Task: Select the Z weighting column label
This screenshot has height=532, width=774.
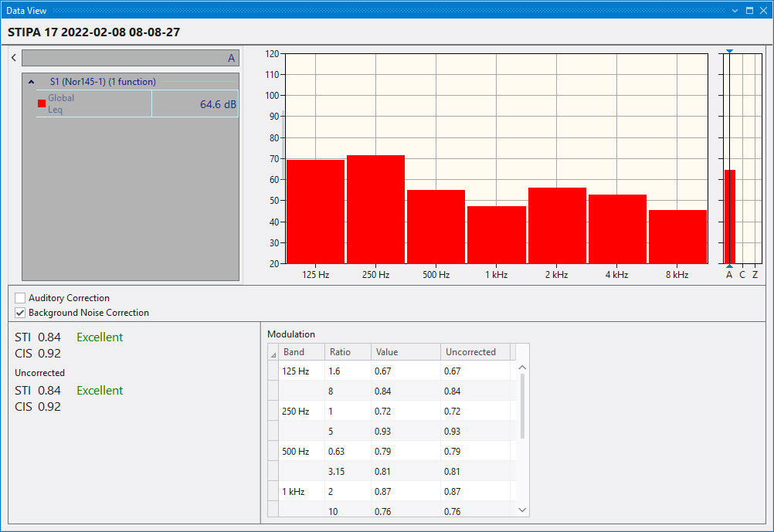Action: 755,275
